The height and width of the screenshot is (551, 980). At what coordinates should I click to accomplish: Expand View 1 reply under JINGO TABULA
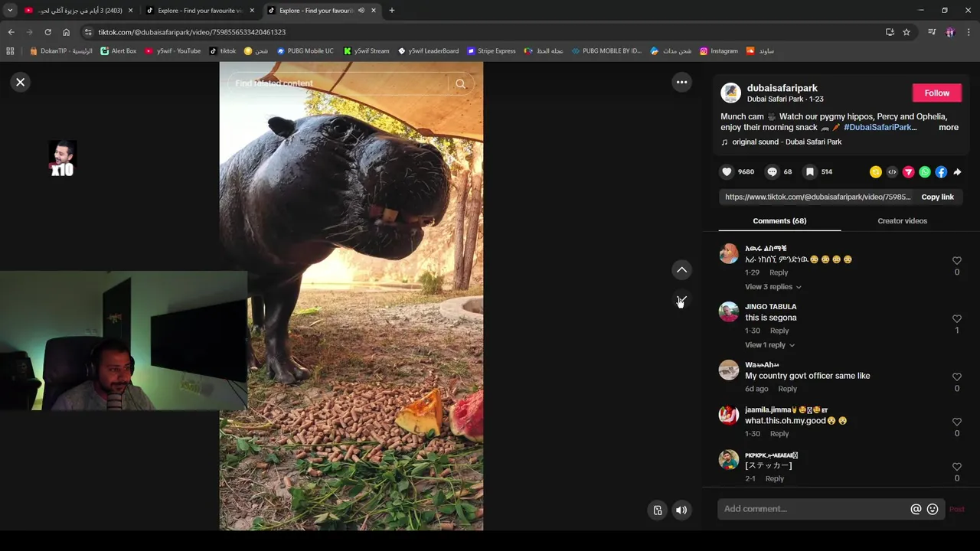(x=769, y=345)
